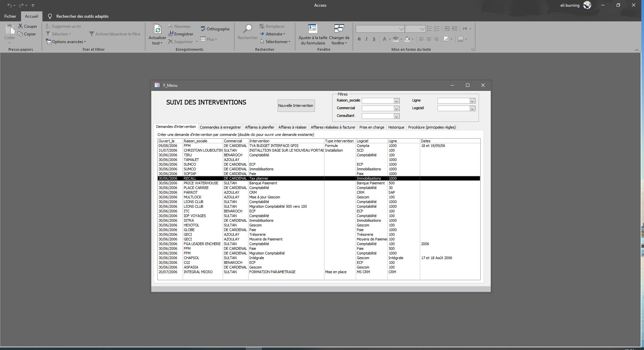
Task: Open the Logiciel filter combo box
Action: pyautogui.click(x=472, y=109)
